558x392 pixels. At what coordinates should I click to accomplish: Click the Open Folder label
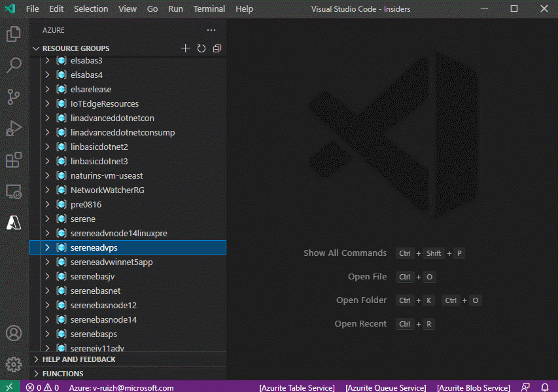[x=361, y=300]
